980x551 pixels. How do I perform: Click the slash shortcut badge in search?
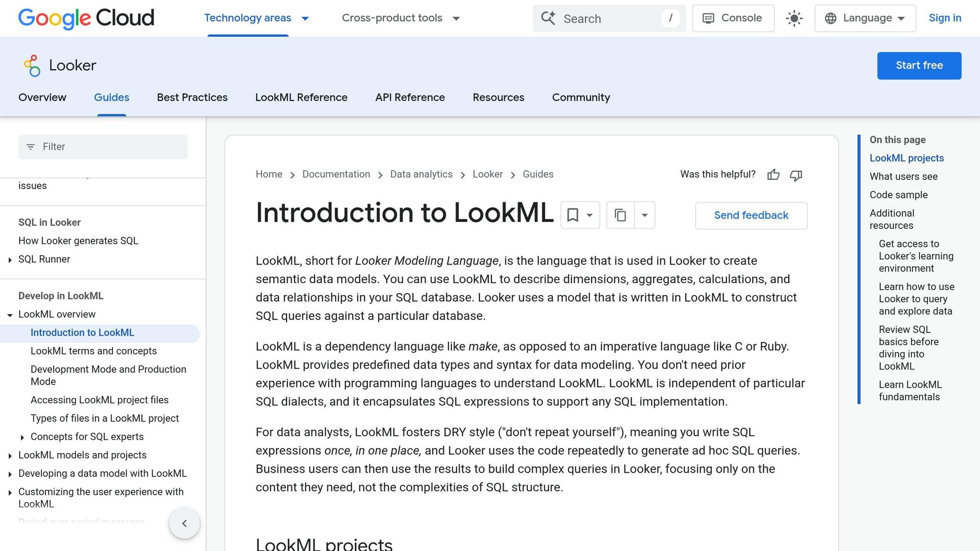pyautogui.click(x=670, y=18)
